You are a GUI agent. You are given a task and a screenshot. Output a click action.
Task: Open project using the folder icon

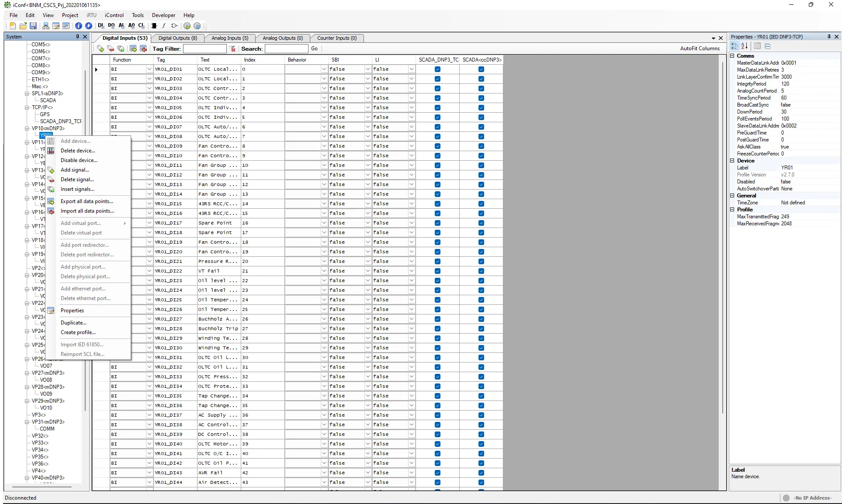coord(23,26)
